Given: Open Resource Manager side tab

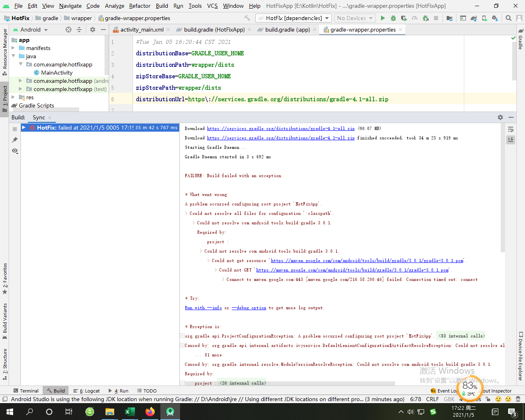Looking at the screenshot, I should point(5,52).
